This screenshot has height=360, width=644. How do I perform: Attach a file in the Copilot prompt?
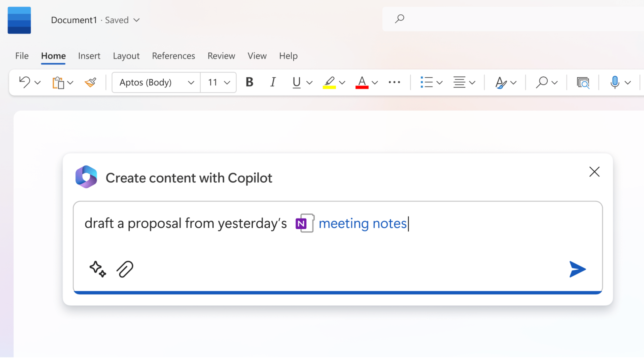[125, 269]
